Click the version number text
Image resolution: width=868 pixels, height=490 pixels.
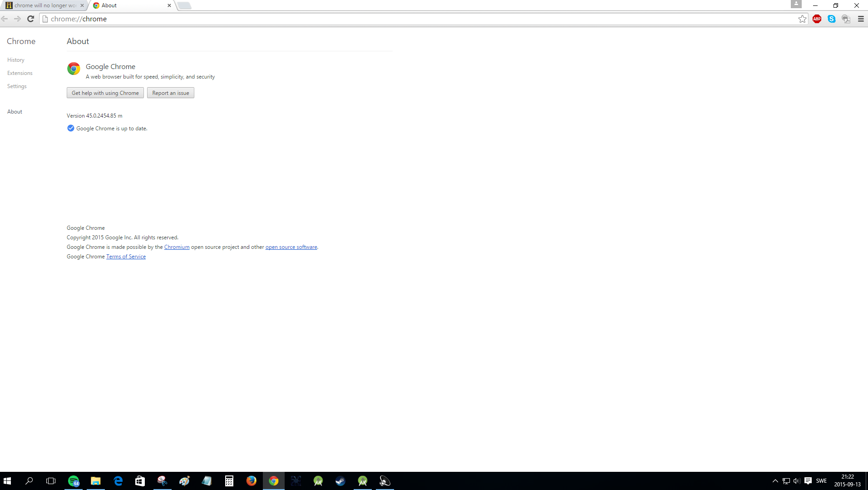(94, 116)
